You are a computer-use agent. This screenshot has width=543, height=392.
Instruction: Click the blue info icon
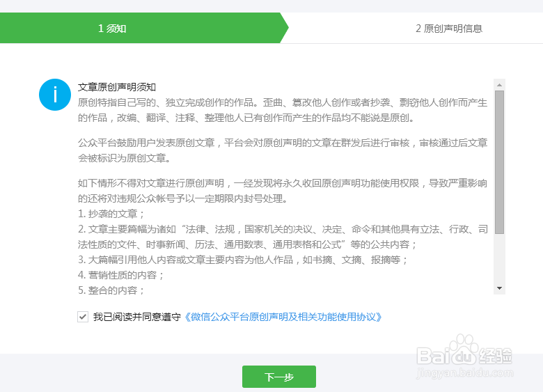pyautogui.click(x=55, y=95)
